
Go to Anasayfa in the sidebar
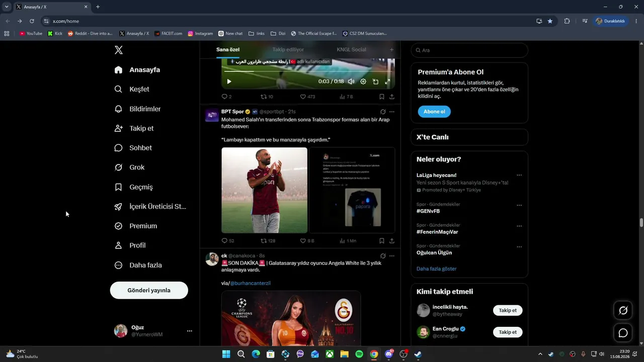pos(137,70)
